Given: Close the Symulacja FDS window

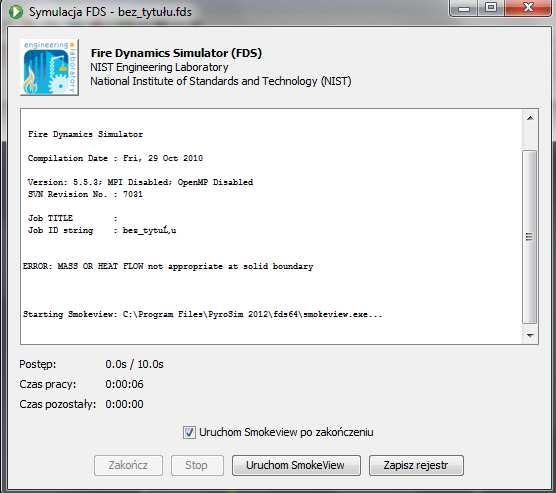Looking at the screenshot, I should click(528, 8).
